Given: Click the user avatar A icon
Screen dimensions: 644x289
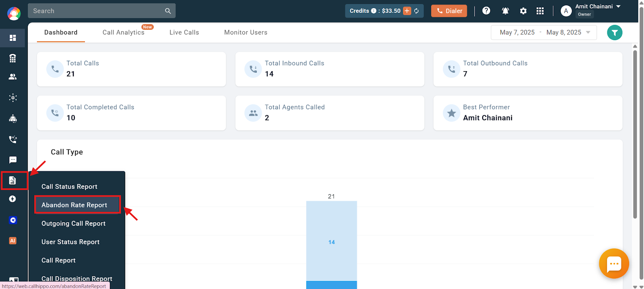Looking at the screenshot, I should click(566, 11).
